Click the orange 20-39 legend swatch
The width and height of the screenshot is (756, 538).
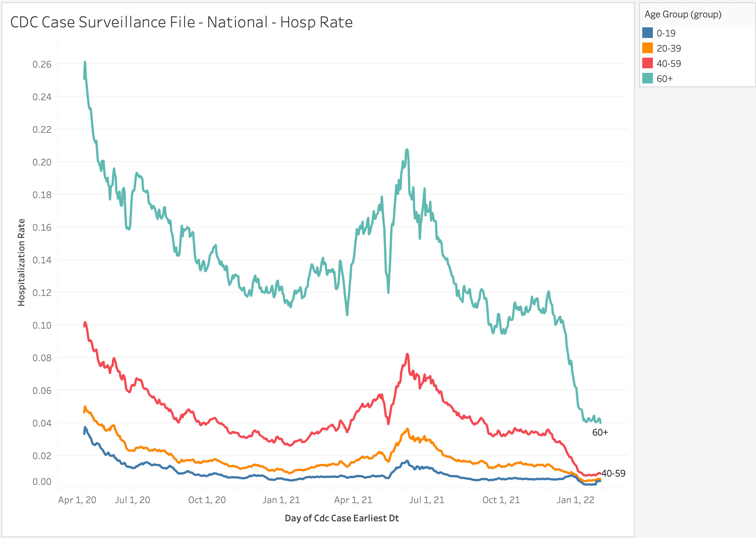pyautogui.click(x=648, y=48)
